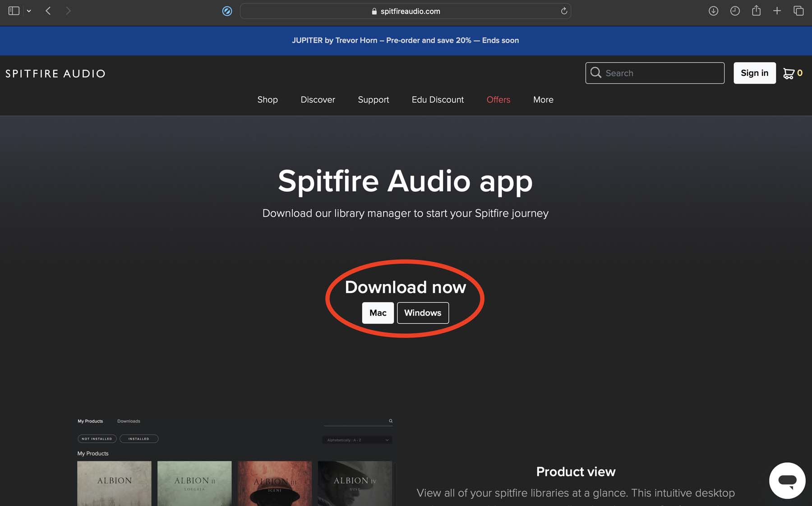Screen dimensions: 812x506
Task: Select the ALBION III Iceni thumbnail
Action: [275, 483]
